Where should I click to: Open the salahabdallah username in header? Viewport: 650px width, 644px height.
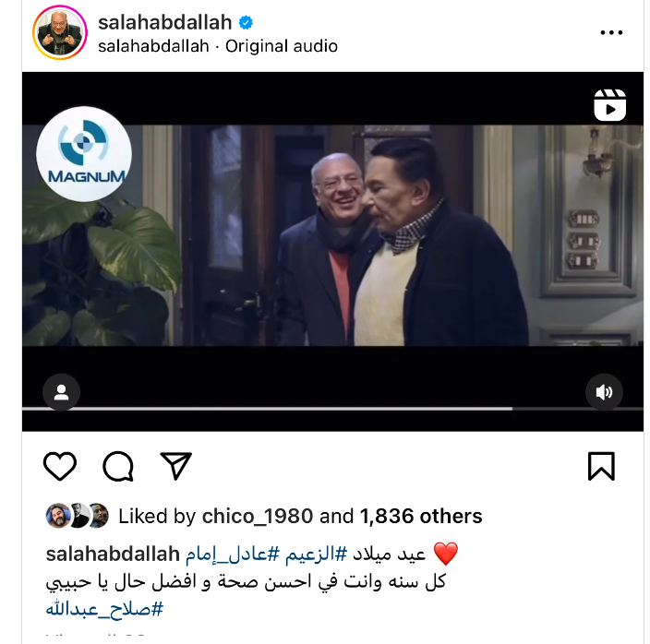coord(165,22)
